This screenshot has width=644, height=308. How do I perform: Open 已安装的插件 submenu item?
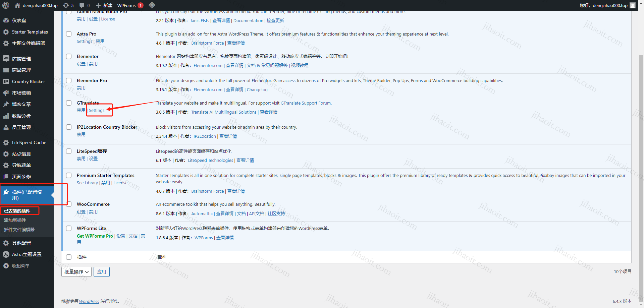click(17, 211)
